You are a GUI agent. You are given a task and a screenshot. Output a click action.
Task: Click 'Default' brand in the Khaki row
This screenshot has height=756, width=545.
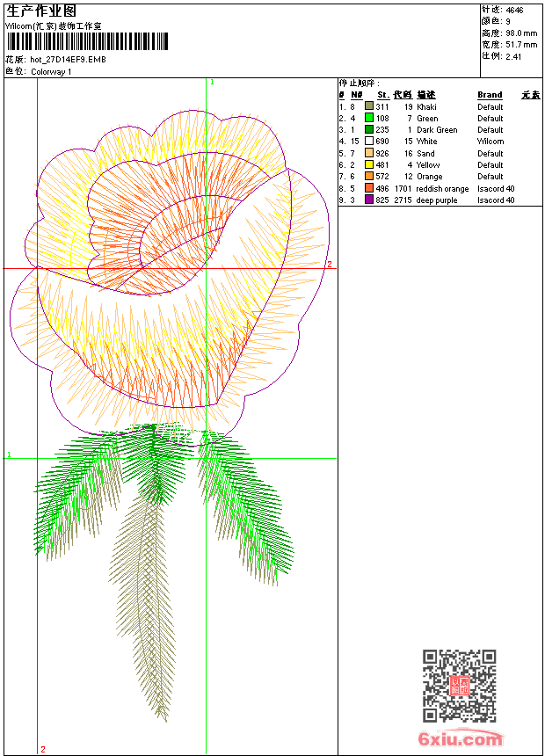pyautogui.click(x=490, y=106)
